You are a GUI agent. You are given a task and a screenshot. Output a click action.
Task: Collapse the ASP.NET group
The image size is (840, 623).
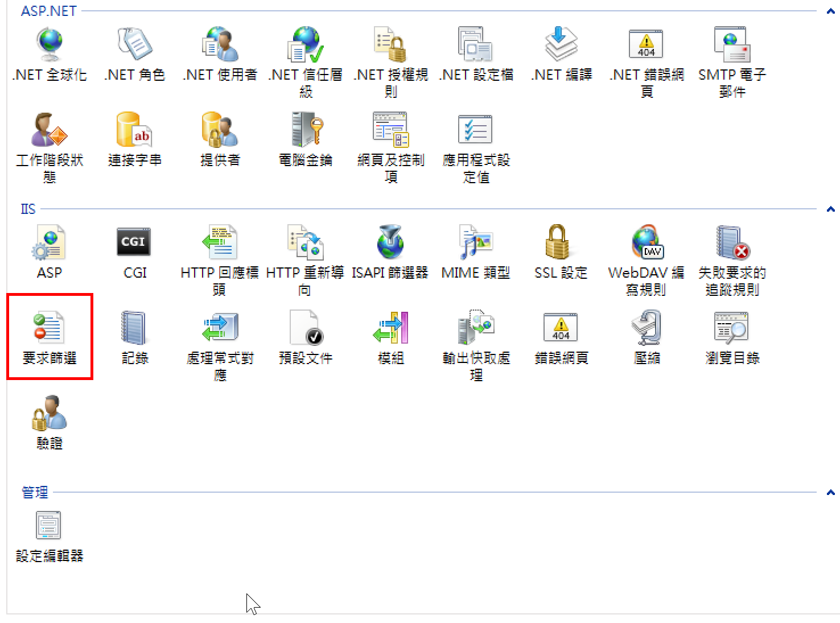pyautogui.click(x=831, y=11)
